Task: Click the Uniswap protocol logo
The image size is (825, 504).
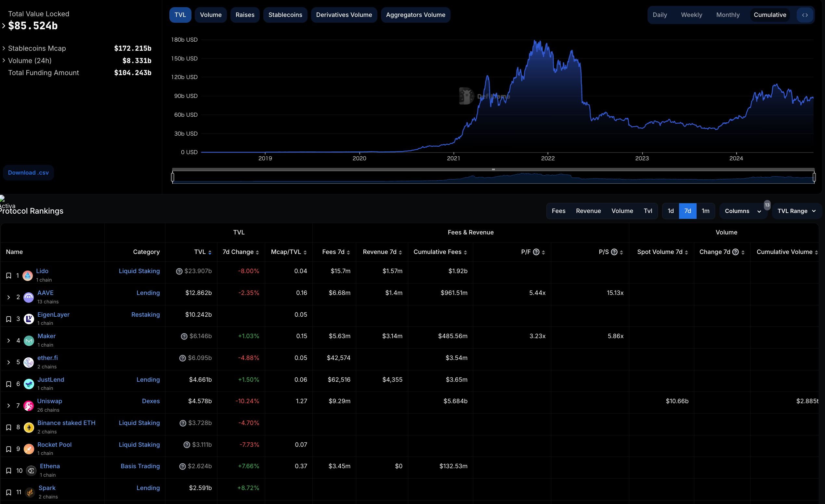Action: 29,405
